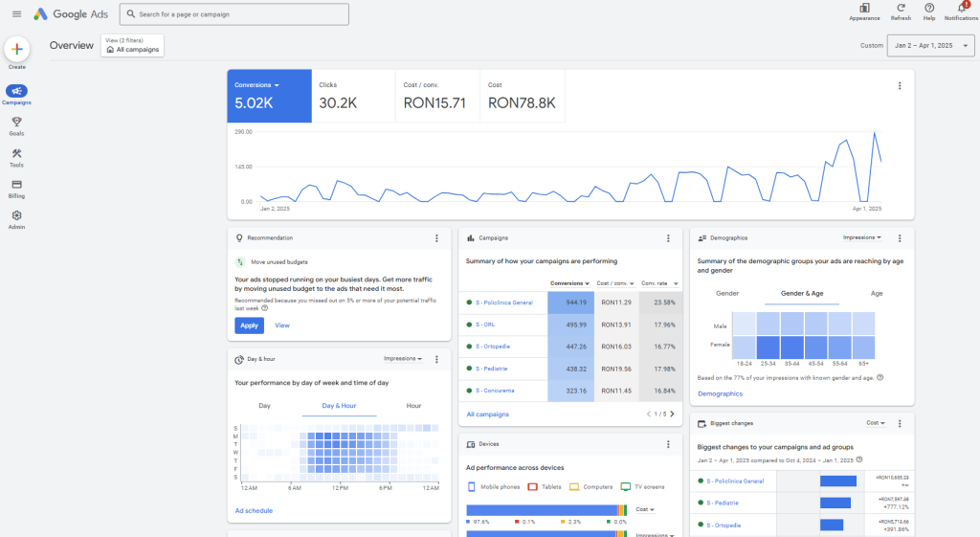This screenshot has height=537, width=980.
Task: Open the hamburger main menu
Action: point(16,13)
